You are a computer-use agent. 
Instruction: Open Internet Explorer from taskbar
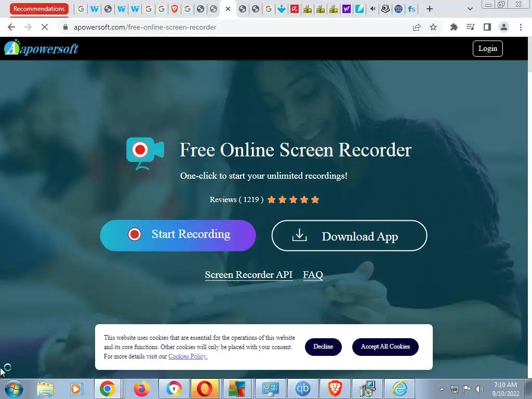(400, 389)
